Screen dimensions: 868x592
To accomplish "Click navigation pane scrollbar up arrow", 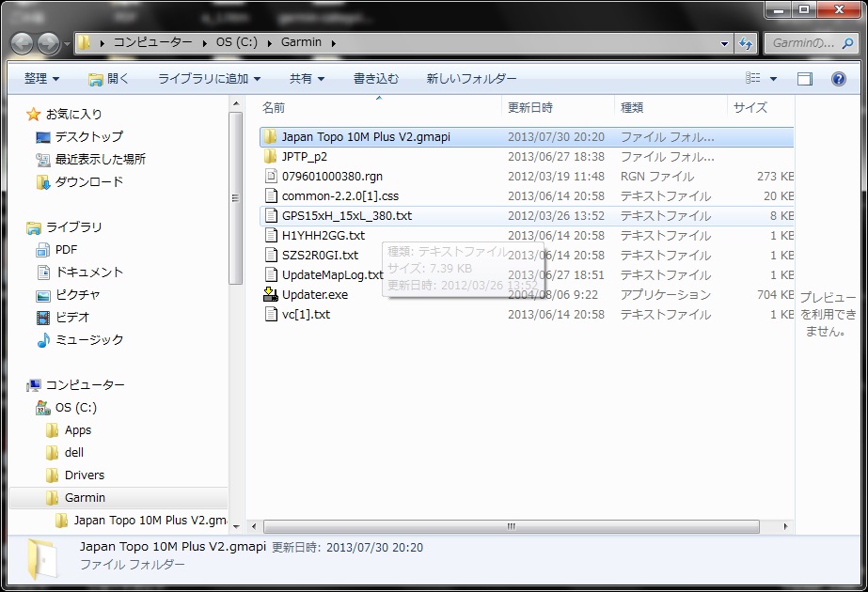I will tap(236, 103).
